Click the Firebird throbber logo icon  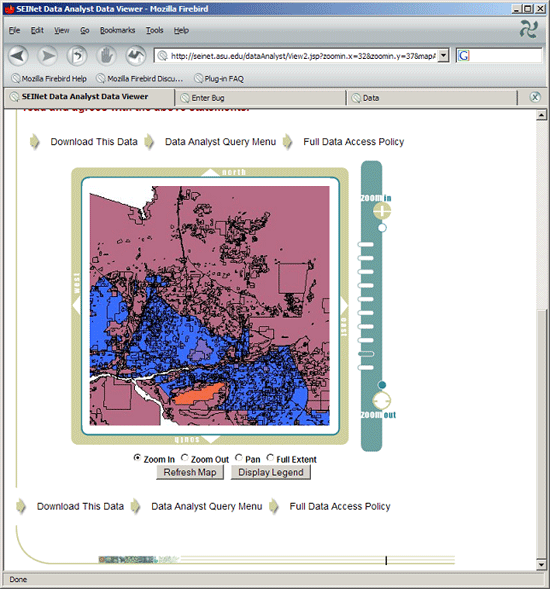pos(529,29)
